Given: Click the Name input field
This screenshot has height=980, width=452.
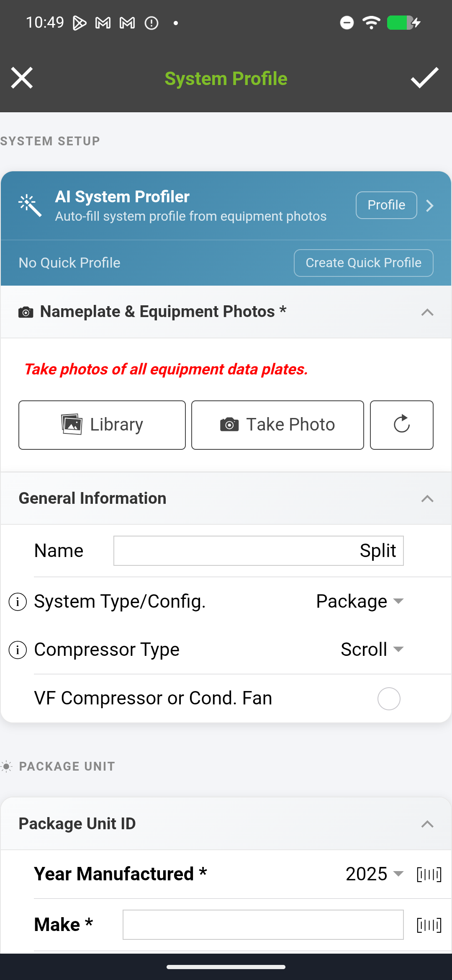Looking at the screenshot, I should pos(258,551).
